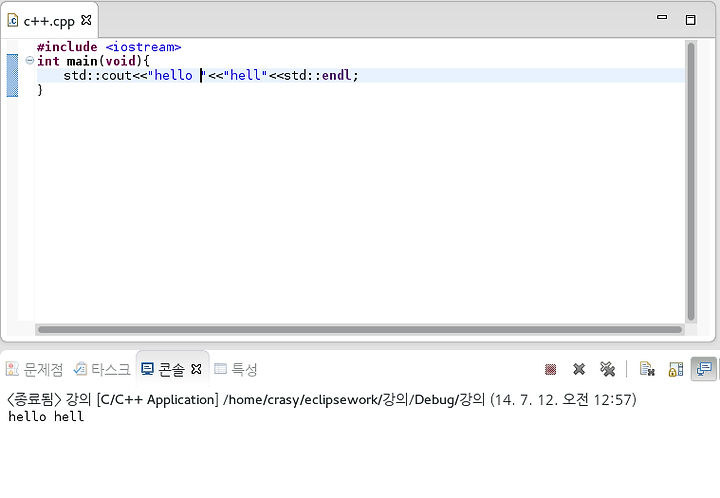The image size is (720, 498).
Task: Select the c++.cpp editor tab
Action: click(49, 21)
